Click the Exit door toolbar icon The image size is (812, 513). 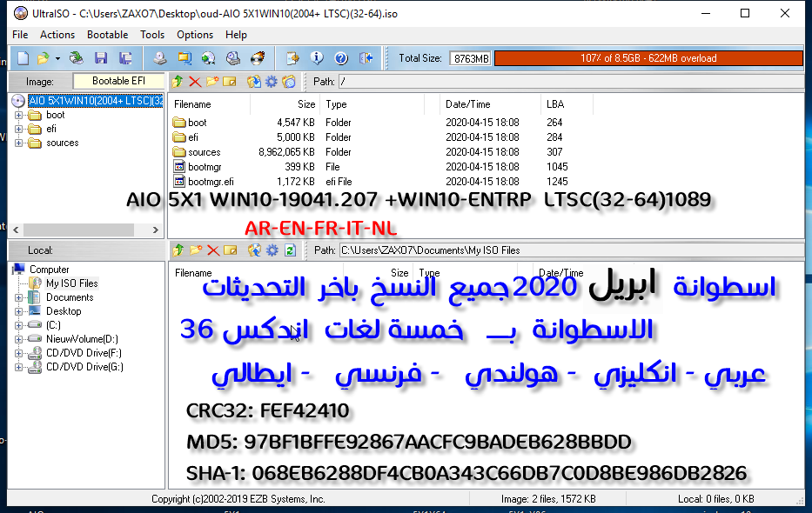[366, 58]
